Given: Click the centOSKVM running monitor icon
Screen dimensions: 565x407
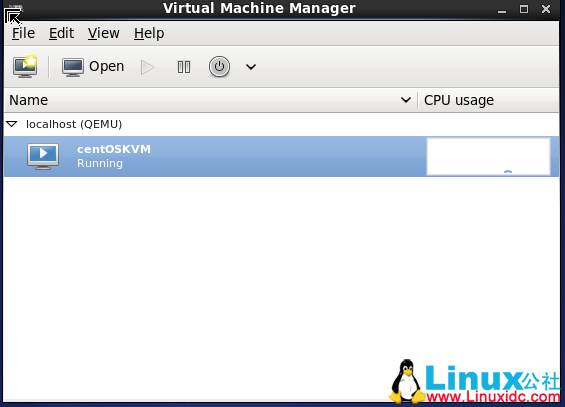Looking at the screenshot, I should point(43,156).
